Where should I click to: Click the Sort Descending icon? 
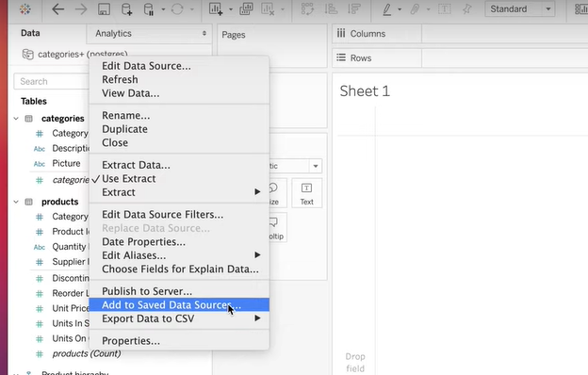coord(353,9)
